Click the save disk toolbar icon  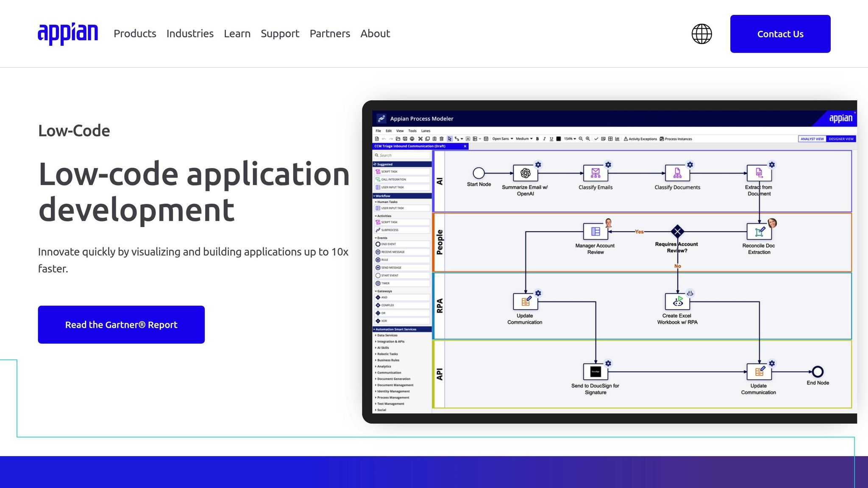pos(405,139)
